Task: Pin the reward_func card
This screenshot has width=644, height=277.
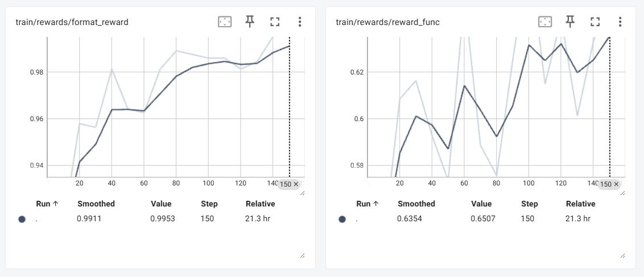Action: 570,22
